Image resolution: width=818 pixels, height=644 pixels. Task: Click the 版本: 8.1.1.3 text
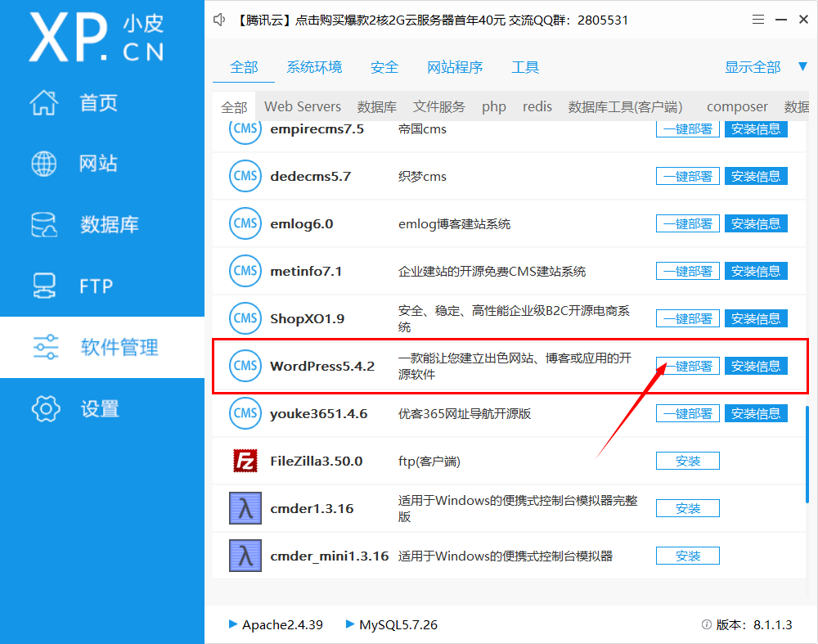click(x=754, y=624)
